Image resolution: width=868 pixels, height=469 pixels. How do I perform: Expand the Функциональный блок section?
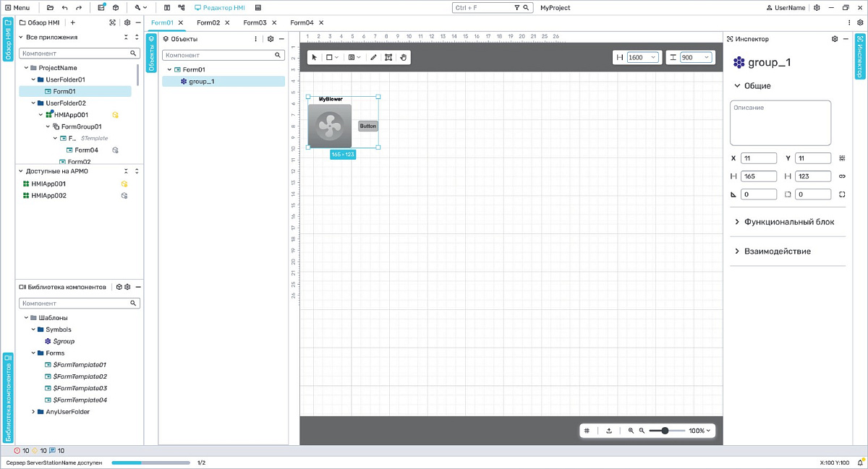click(787, 222)
